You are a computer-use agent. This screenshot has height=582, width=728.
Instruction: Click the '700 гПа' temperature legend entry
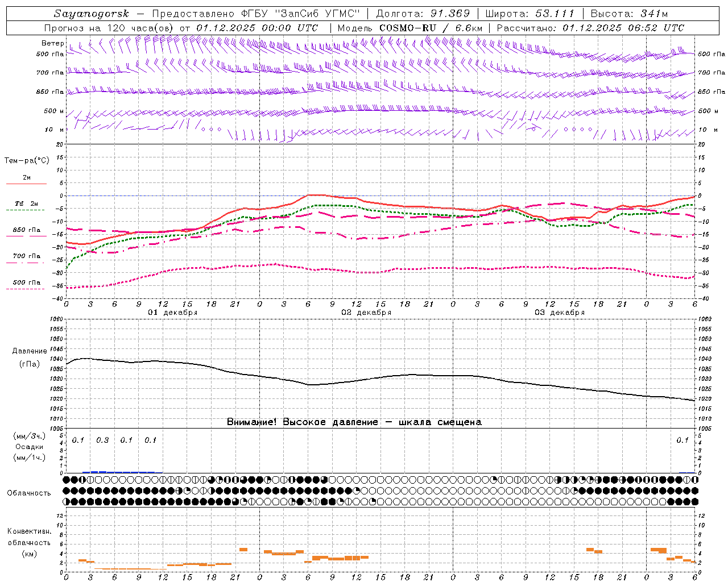pyautogui.click(x=27, y=256)
